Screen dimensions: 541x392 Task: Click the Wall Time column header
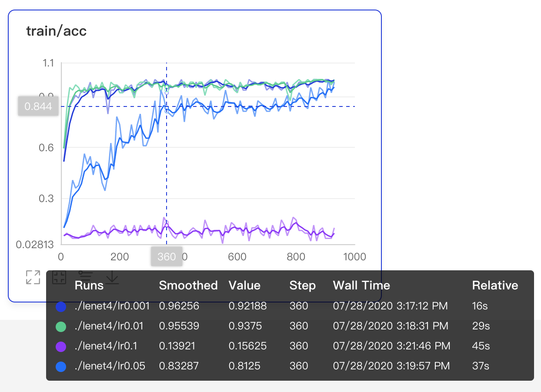[x=361, y=285]
